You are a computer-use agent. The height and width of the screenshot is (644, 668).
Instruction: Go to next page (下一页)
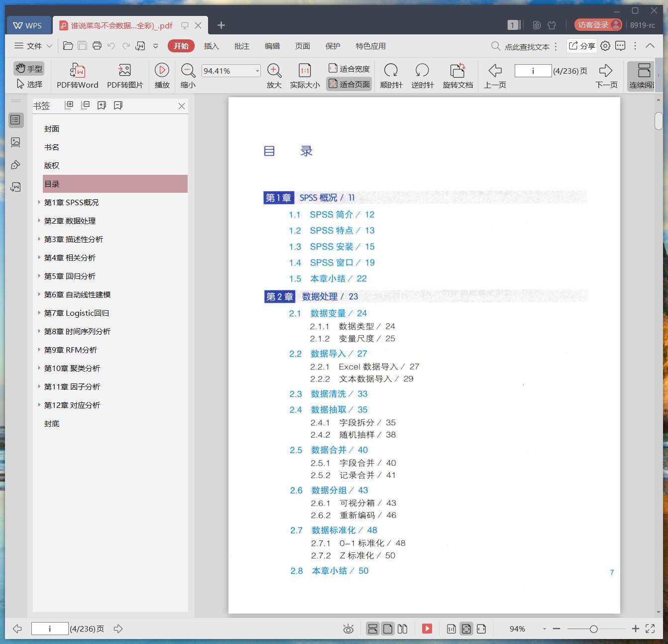point(606,76)
